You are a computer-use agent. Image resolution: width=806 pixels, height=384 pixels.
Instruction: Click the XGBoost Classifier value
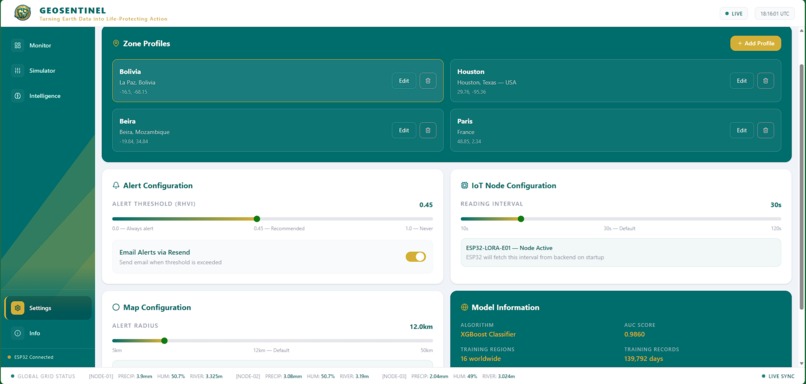pyautogui.click(x=488, y=335)
